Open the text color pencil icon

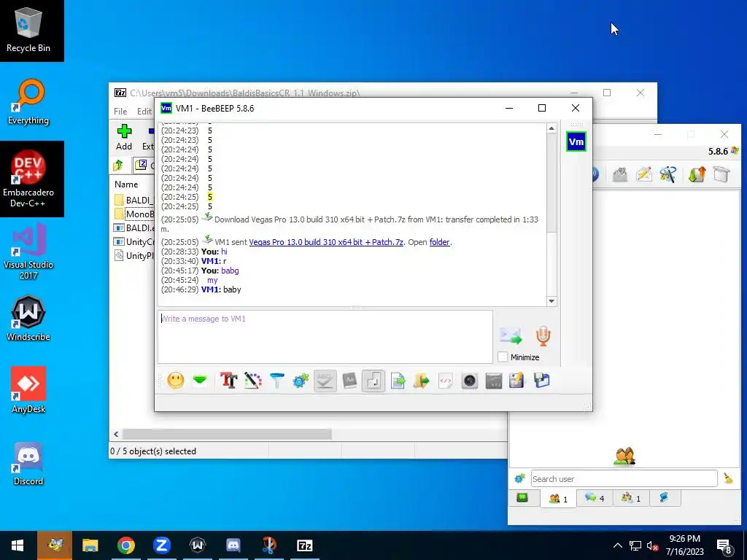pos(253,381)
